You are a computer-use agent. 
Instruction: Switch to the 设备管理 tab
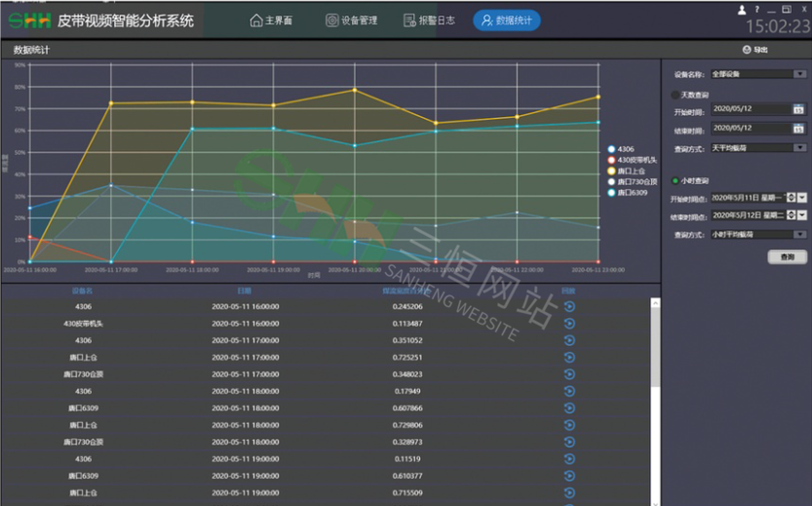point(351,20)
